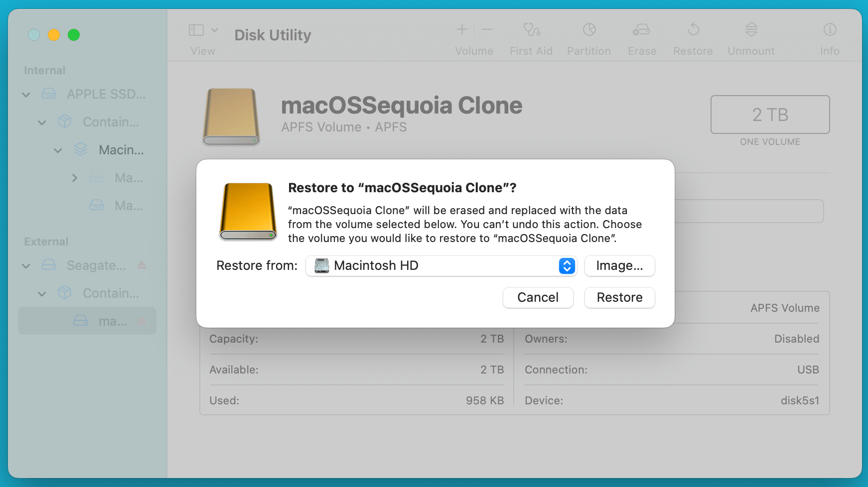Screen dimensions: 868x487
Task: Select the Container item under Seagate
Action: (111, 293)
